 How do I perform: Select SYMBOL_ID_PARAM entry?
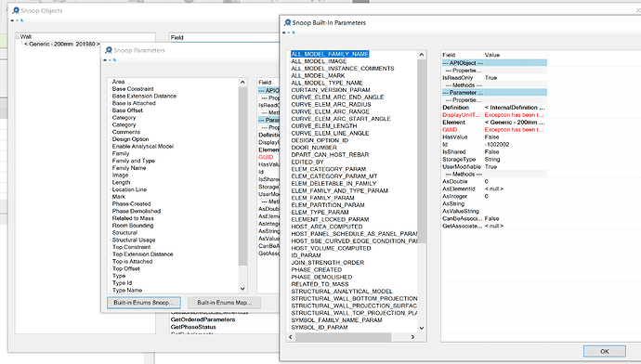tap(320, 327)
